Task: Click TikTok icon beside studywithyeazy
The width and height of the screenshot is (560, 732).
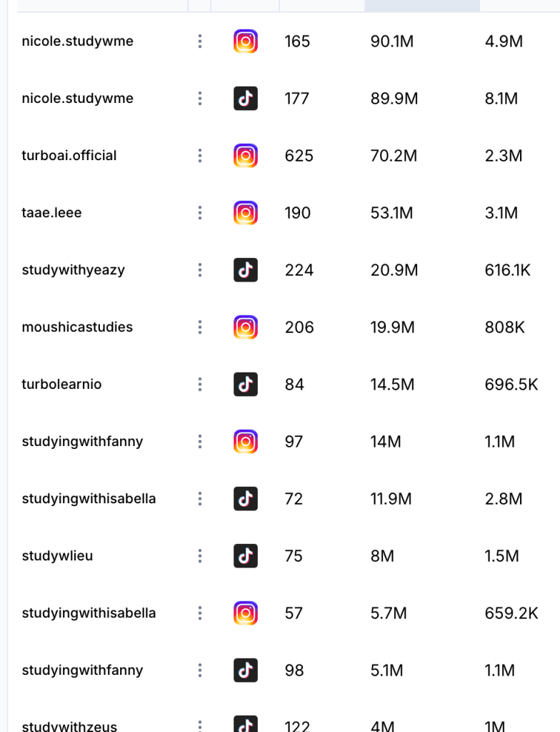Action: click(246, 270)
